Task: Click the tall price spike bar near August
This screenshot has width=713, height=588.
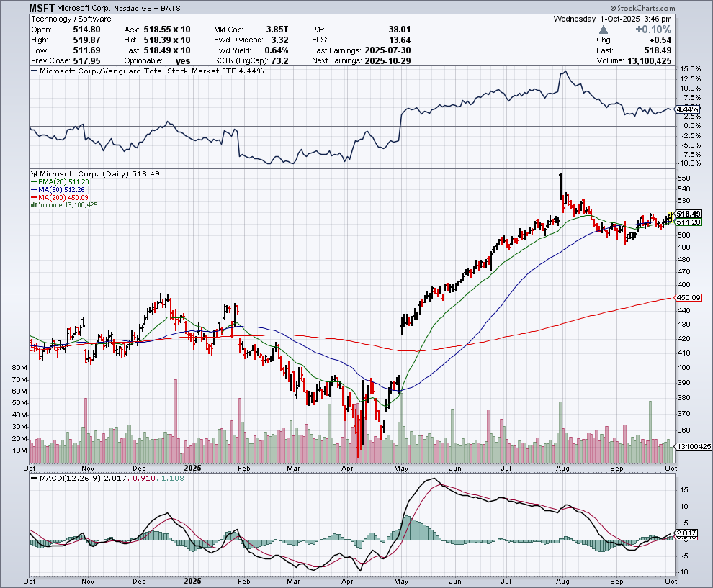Action: pyautogui.click(x=560, y=186)
